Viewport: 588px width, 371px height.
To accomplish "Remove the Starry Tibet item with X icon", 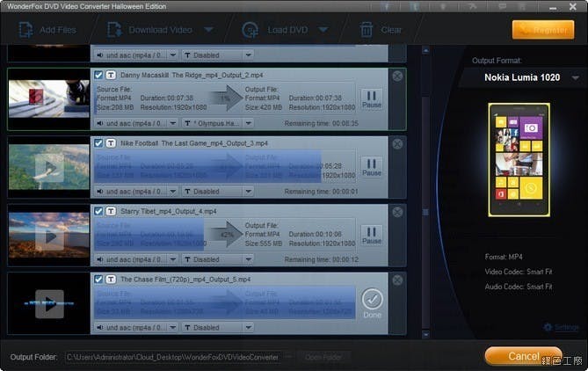I will (x=397, y=213).
